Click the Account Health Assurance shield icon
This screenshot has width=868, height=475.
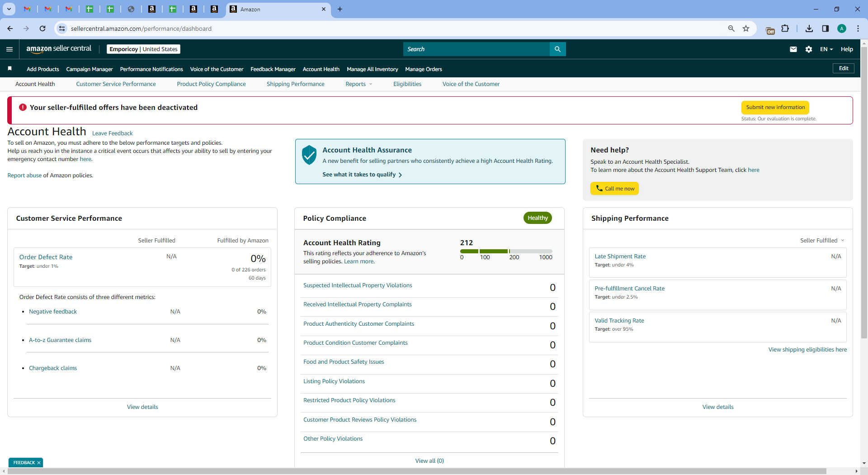pyautogui.click(x=309, y=155)
